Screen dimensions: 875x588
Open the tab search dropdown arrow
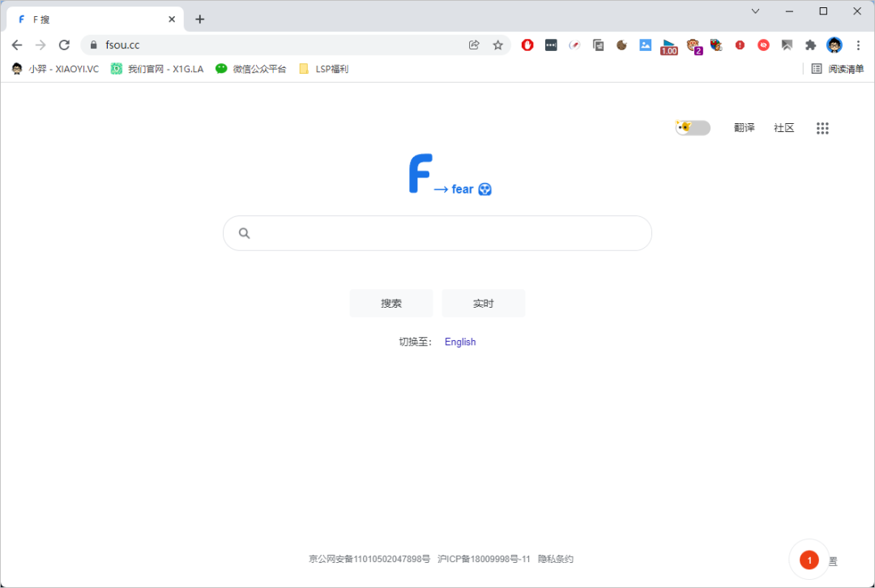pyautogui.click(x=755, y=11)
